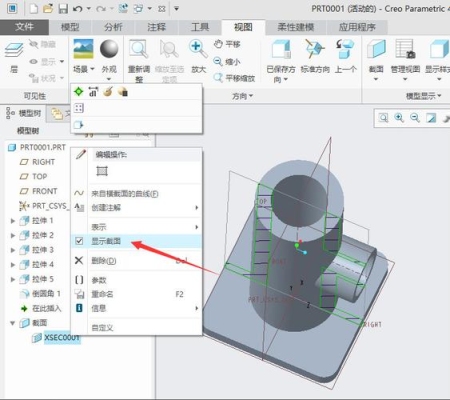Switch to the 应用程序 ribbon tab
The height and width of the screenshot is (400, 450).
(357, 27)
